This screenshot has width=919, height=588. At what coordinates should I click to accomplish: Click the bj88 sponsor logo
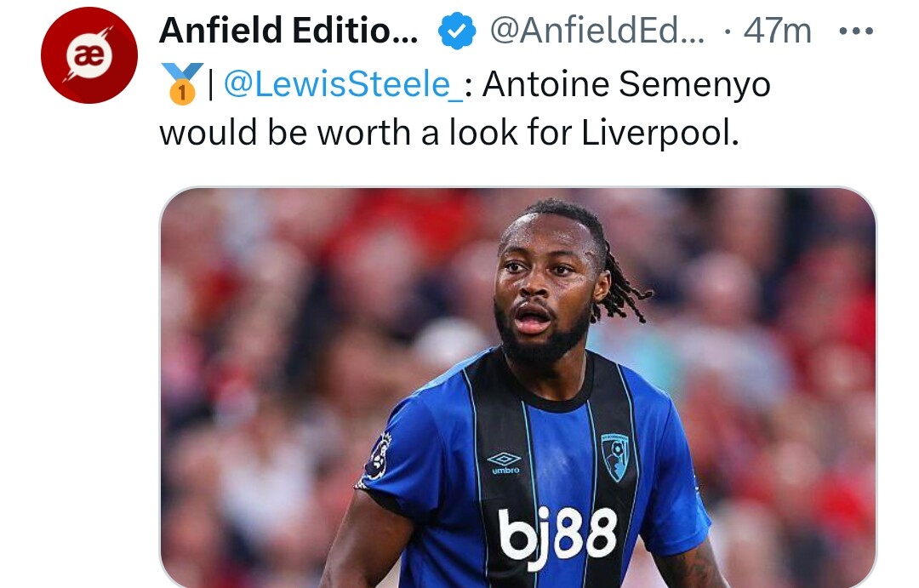click(x=557, y=536)
